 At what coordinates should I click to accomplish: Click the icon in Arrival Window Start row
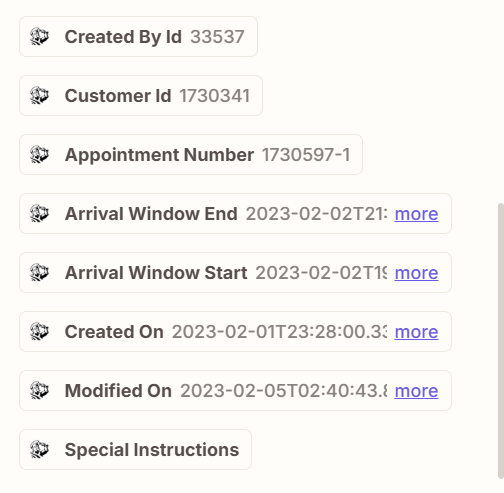tap(39, 273)
